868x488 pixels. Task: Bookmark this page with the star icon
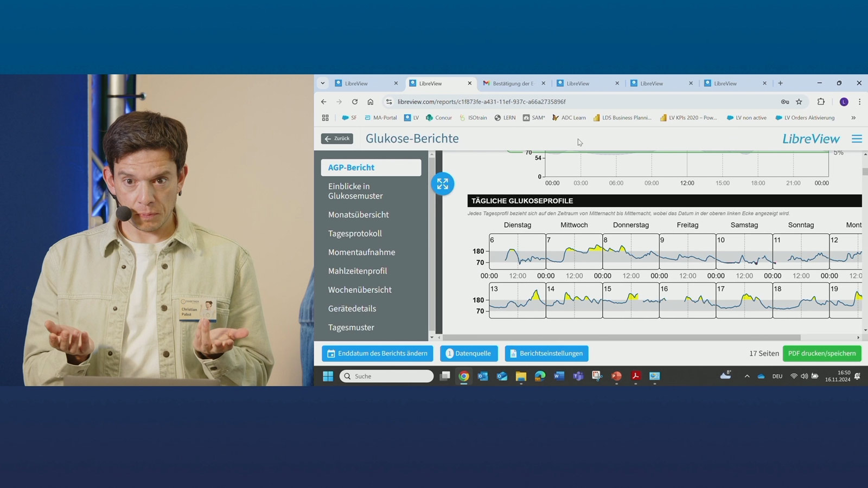[x=799, y=102]
